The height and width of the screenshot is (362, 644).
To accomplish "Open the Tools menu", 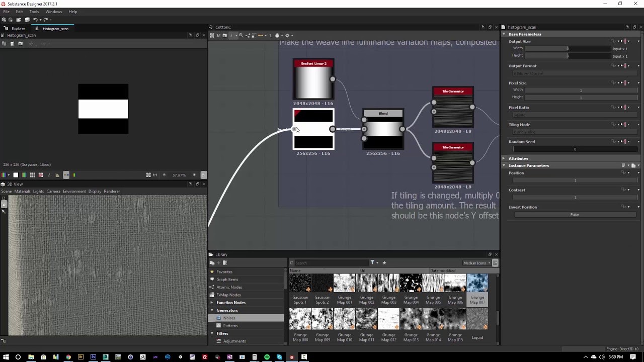I will click(x=34, y=12).
